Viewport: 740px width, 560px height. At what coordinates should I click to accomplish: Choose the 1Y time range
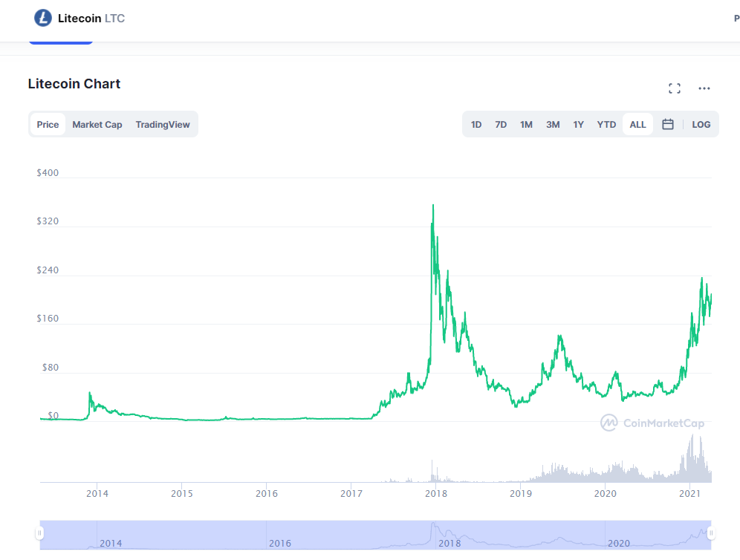pyautogui.click(x=578, y=125)
